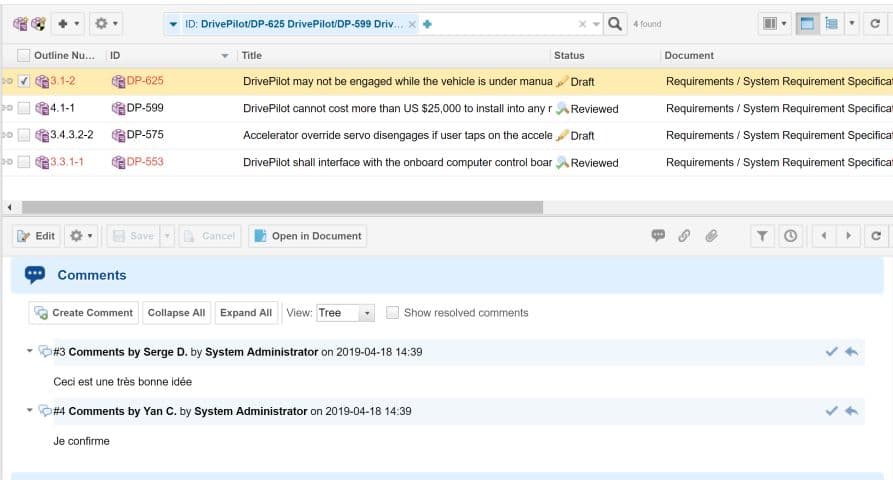Click Open in Document button

307,236
